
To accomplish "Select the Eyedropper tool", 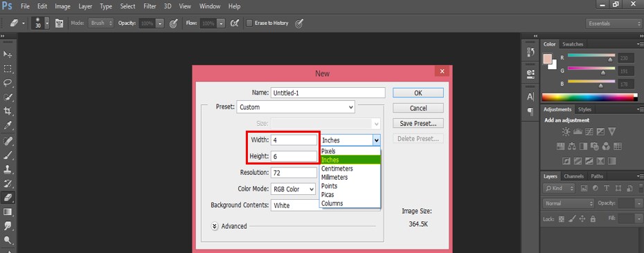I will [8, 126].
